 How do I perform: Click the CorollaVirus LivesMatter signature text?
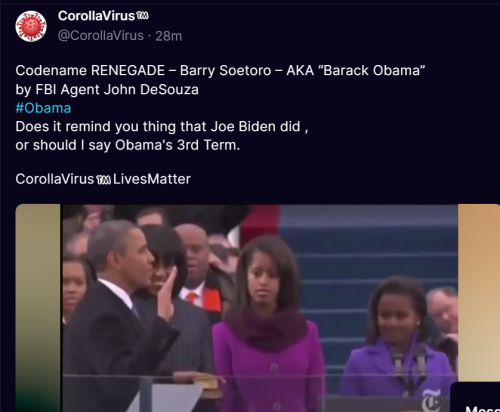[103, 179]
